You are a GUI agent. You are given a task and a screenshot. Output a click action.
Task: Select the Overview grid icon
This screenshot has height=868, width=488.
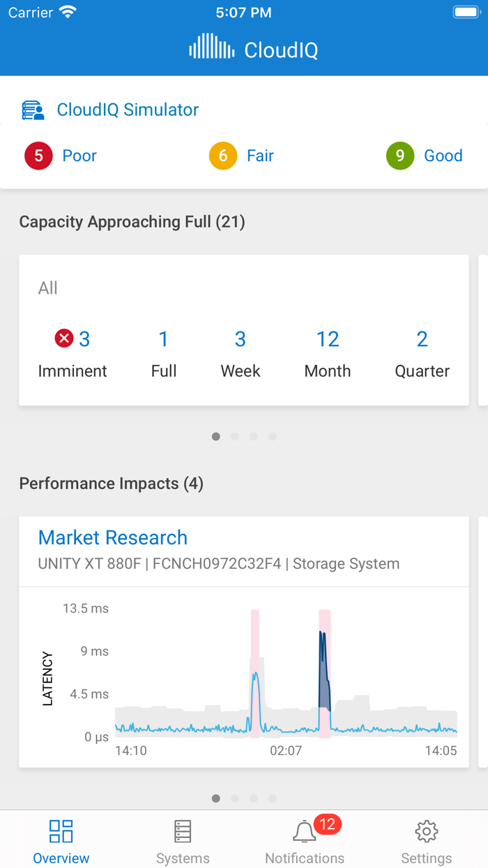point(61,831)
